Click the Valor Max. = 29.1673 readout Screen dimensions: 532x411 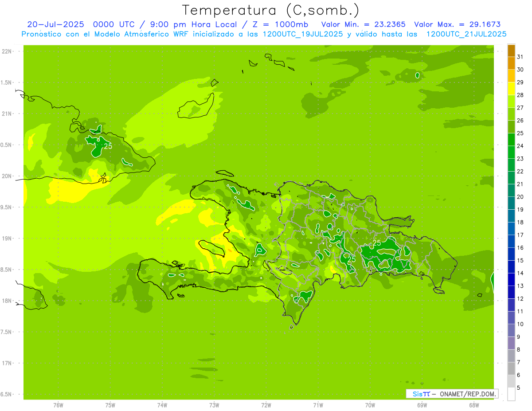pyautogui.click(x=458, y=24)
